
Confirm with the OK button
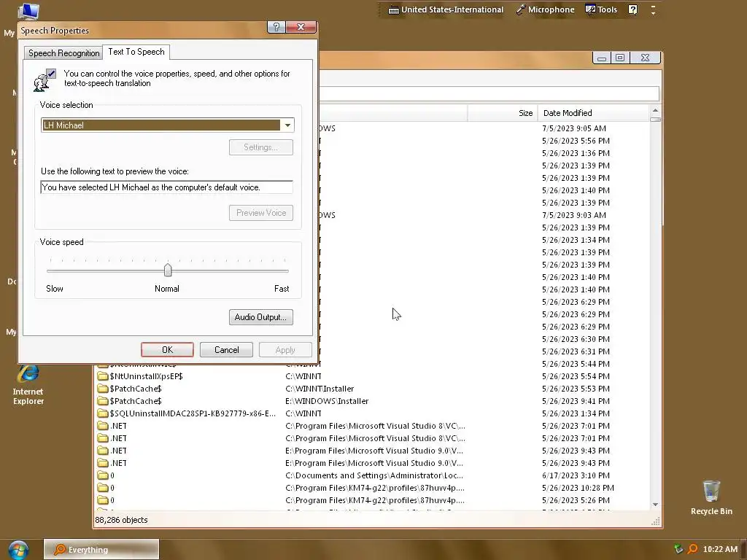(167, 350)
